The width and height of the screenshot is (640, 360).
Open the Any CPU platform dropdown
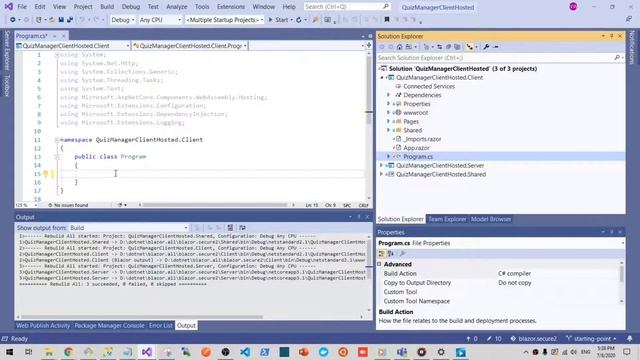160,20
